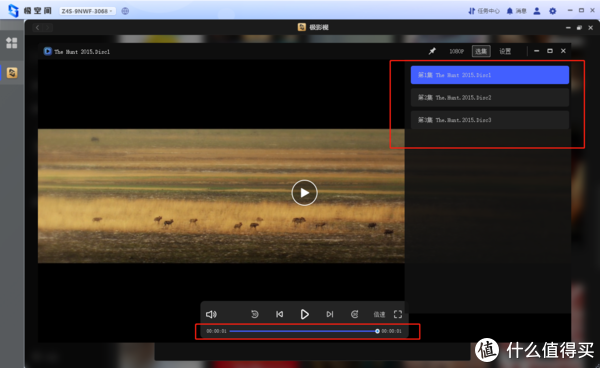The height and width of the screenshot is (368, 600).
Task: Minimize the video player window
Action: coord(536,51)
